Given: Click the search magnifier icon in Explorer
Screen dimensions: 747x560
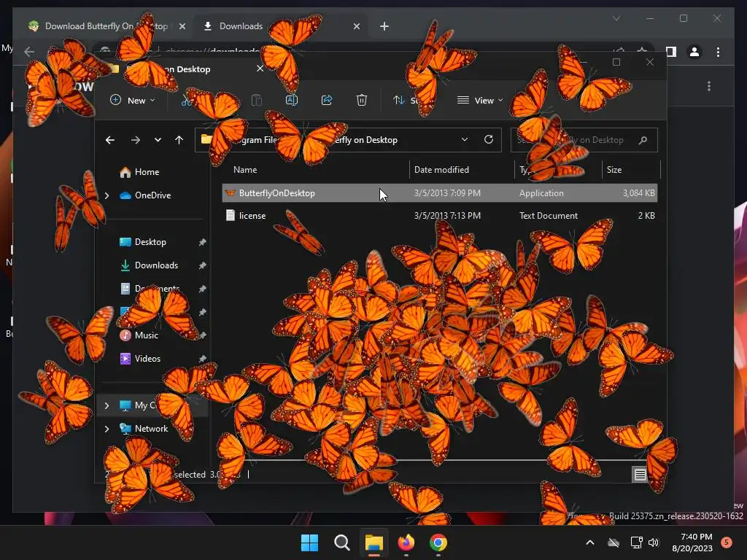Looking at the screenshot, I should pyautogui.click(x=643, y=140).
